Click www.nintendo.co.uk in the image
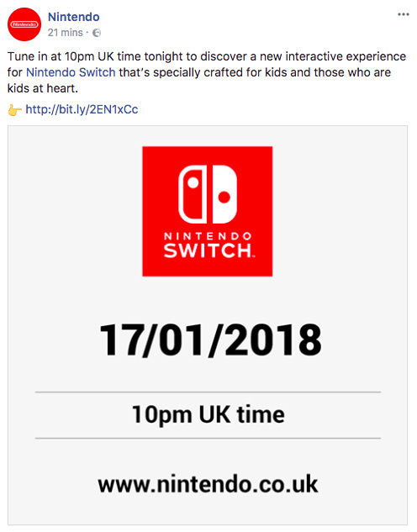The width and height of the screenshot is (417, 532). (208, 484)
